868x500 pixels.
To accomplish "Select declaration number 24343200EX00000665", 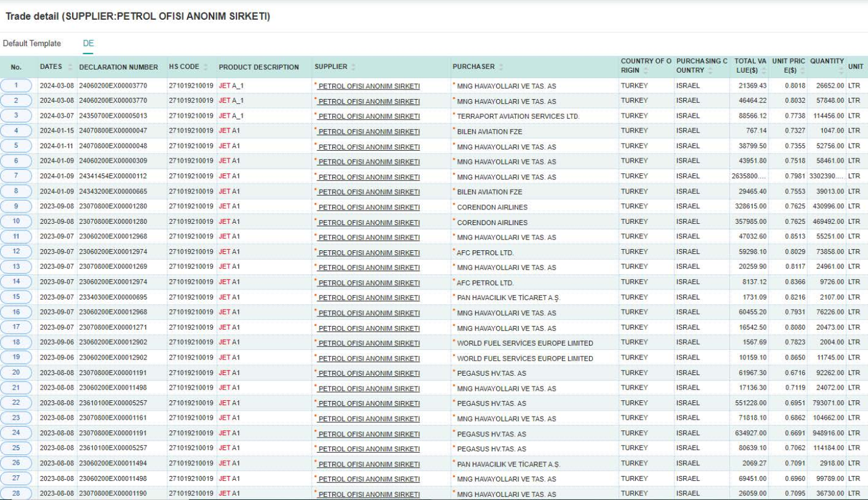I will (x=113, y=191).
